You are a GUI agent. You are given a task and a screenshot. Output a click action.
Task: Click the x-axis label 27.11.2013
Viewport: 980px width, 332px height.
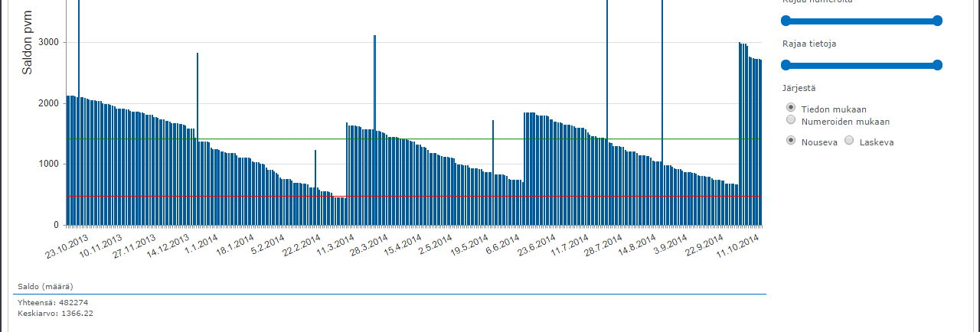pos(135,248)
